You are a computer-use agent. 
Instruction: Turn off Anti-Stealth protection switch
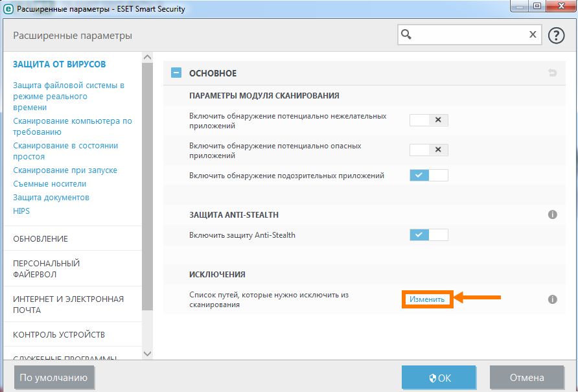click(429, 235)
